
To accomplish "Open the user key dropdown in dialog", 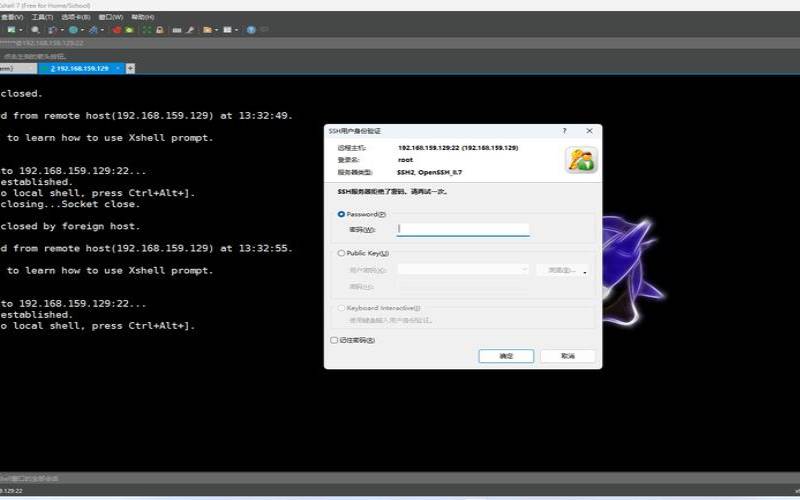I will click(524, 269).
